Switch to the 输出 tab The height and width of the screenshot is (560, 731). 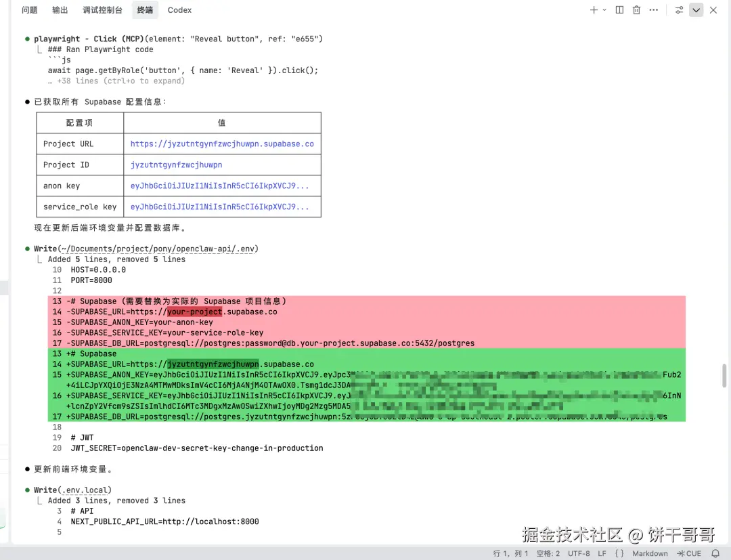click(60, 9)
